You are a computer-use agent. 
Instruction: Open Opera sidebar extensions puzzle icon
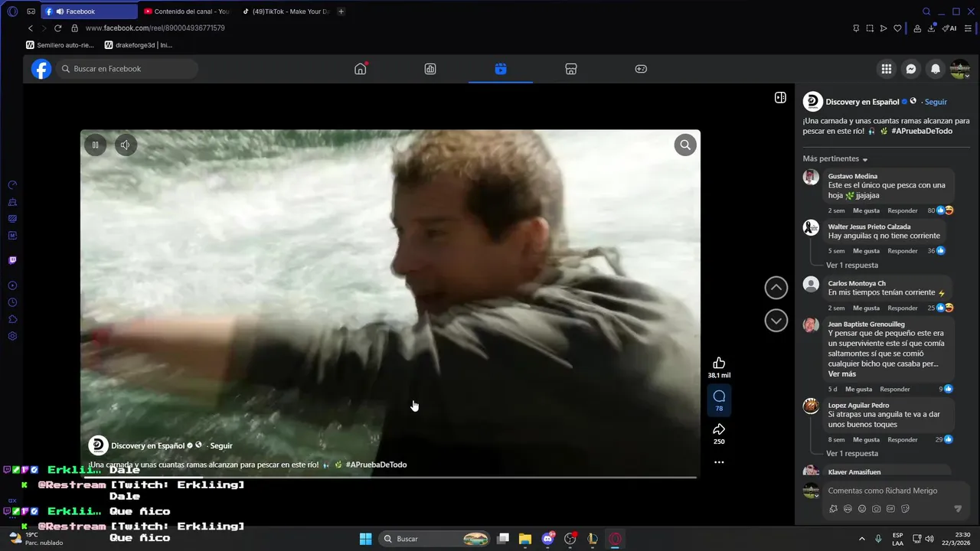pyautogui.click(x=12, y=319)
